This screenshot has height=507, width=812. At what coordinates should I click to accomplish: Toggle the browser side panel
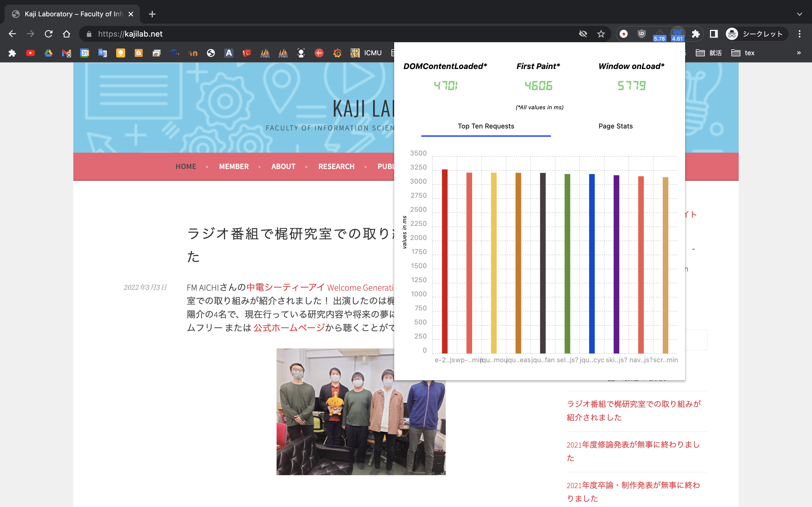click(714, 34)
